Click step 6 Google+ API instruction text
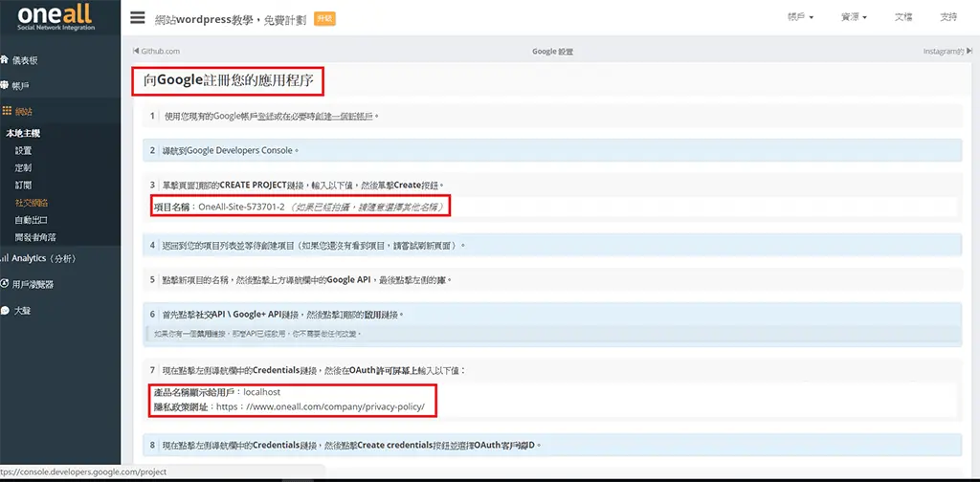 tap(283, 314)
